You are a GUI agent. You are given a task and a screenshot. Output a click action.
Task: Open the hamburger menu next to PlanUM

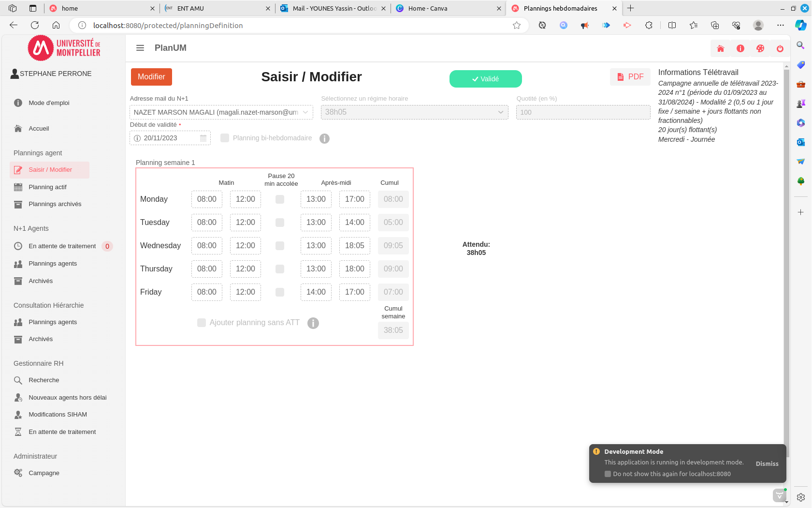(x=140, y=48)
